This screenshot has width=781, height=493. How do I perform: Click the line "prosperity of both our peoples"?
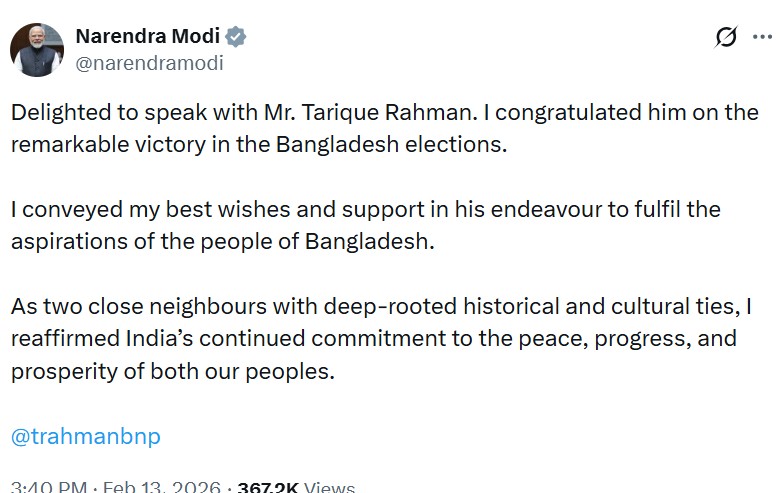tap(171, 371)
